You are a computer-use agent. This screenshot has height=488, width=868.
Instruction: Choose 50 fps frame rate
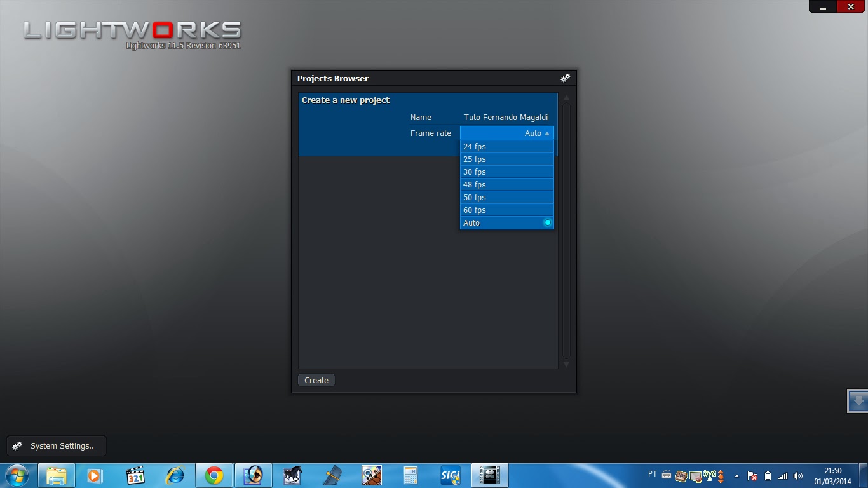[507, 197]
